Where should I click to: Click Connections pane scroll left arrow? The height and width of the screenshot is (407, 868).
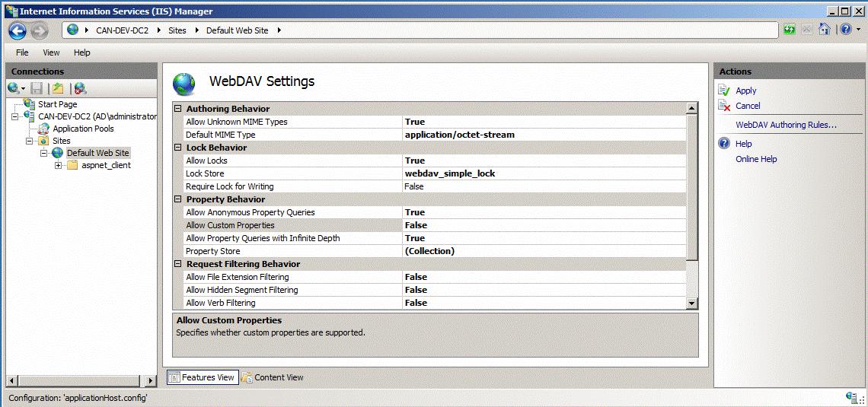pos(13,380)
